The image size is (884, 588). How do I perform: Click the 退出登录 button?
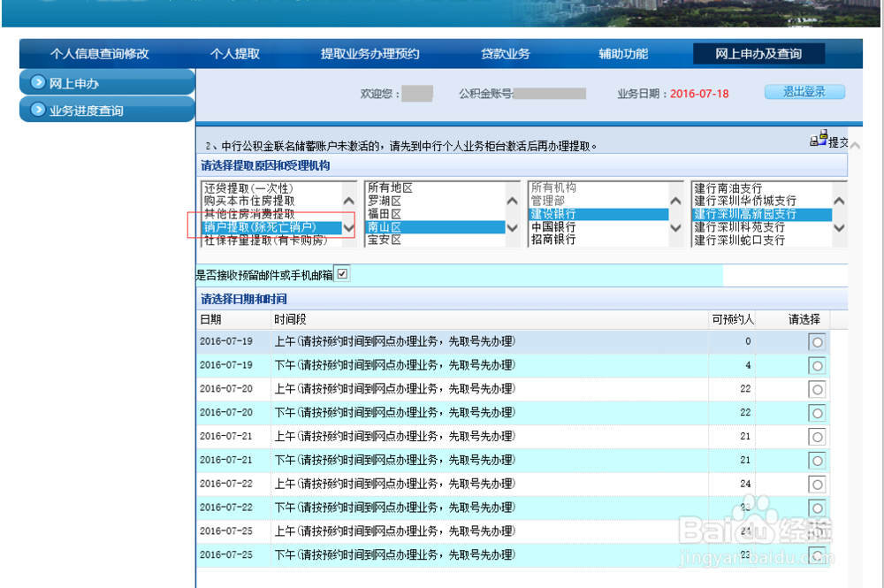click(x=804, y=92)
